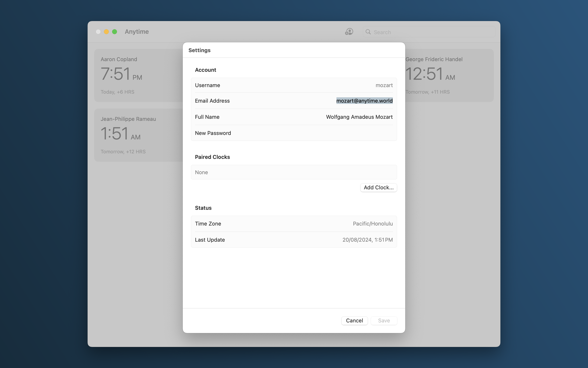This screenshot has width=588, height=368.
Task: Click Tomorrow, +11 HRS on Handel card
Action: pos(427,92)
